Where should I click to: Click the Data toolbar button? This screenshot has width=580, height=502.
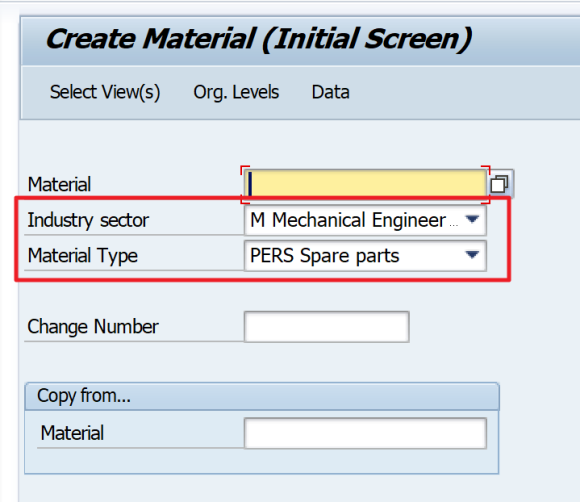click(x=330, y=92)
